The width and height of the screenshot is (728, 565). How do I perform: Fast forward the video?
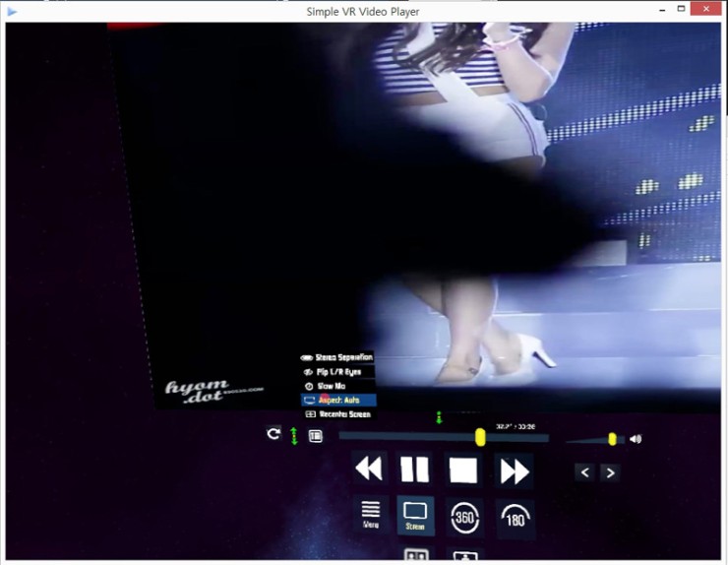pos(514,471)
